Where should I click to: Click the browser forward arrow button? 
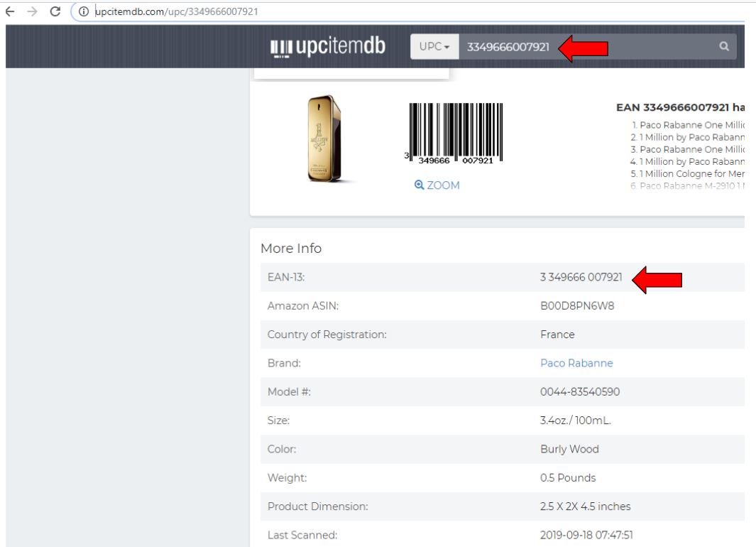pyautogui.click(x=33, y=10)
